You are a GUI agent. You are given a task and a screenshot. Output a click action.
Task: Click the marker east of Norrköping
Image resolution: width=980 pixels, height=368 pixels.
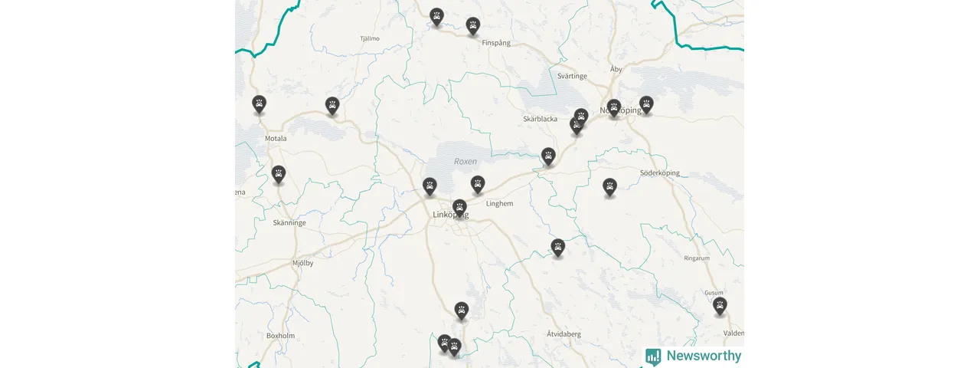tap(646, 105)
